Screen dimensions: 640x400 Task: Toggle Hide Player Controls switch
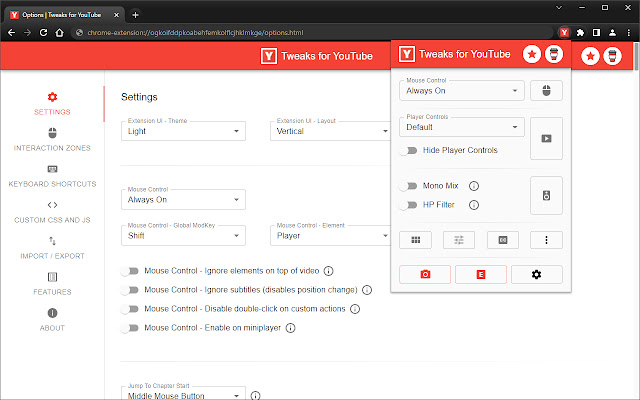point(408,150)
